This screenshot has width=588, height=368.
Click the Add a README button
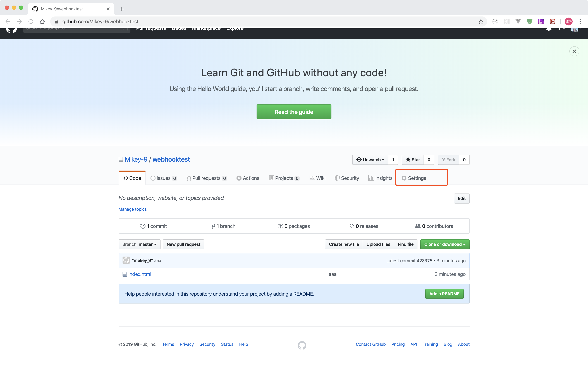click(x=444, y=293)
